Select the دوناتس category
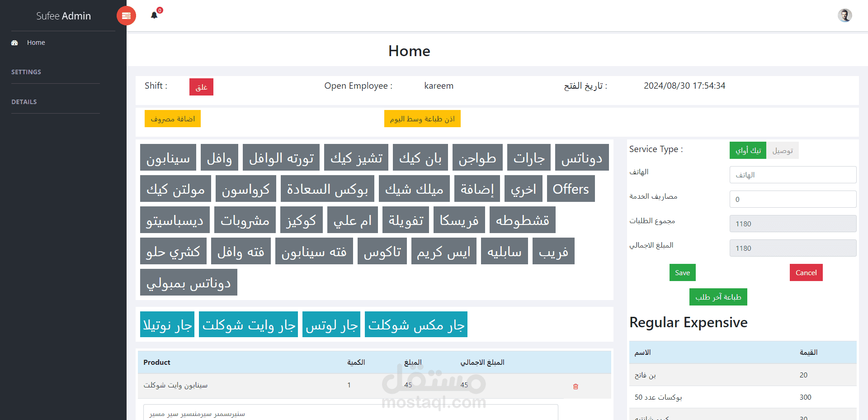The width and height of the screenshot is (868, 420). [582, 157]
